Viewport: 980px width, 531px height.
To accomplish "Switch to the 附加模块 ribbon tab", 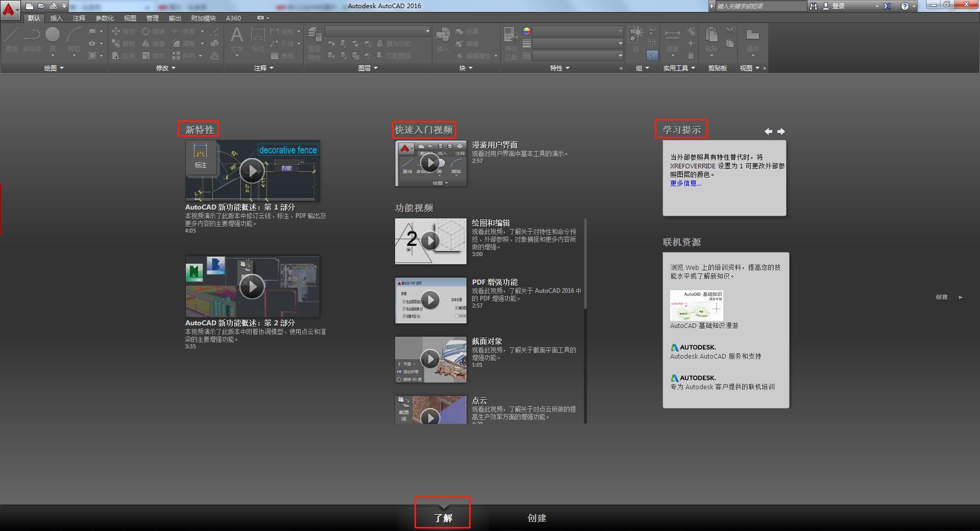I will tap(203, 18).
